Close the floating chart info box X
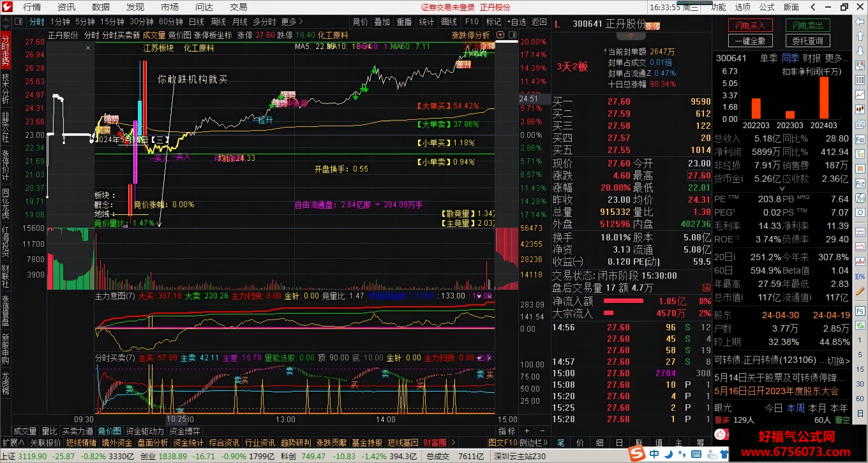Screen dimensions: 868x463 (88, 48)
